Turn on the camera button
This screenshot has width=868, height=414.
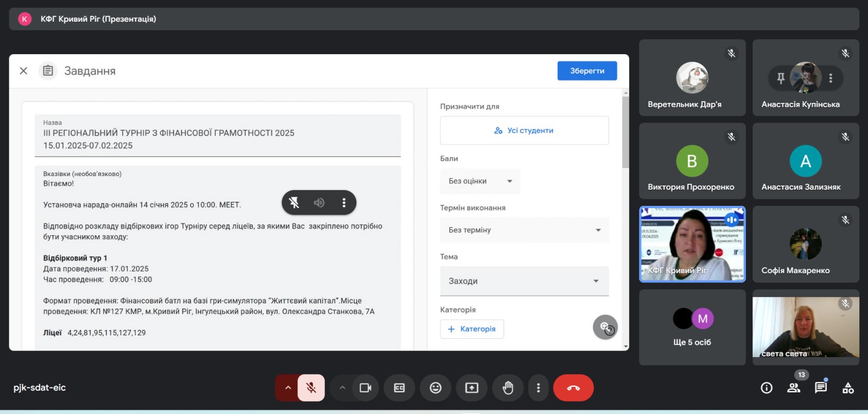pyautogui.click(x=366, y=388)
